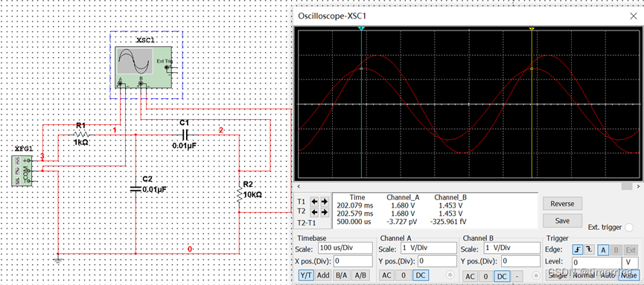Click channel A terminal on XSC1

[x=121, y=84]
